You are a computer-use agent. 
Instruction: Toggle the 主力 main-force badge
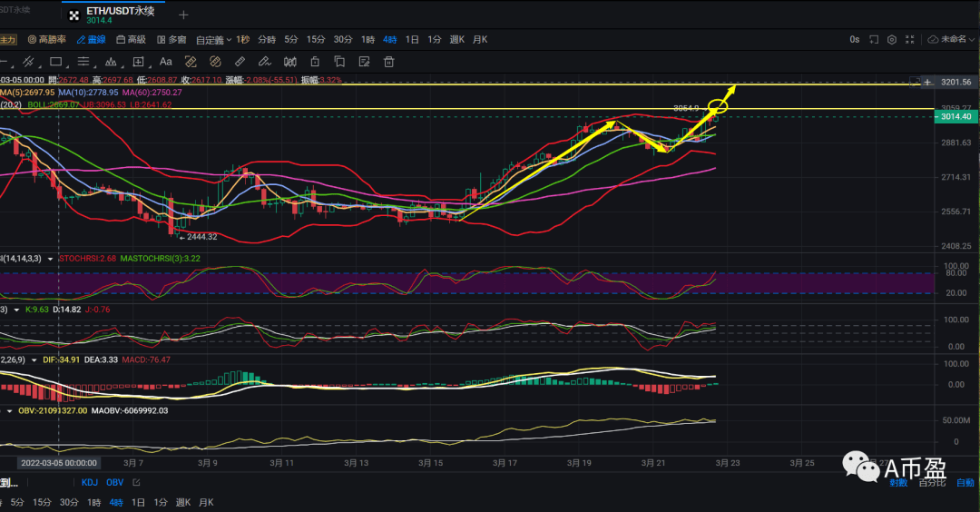7,39
